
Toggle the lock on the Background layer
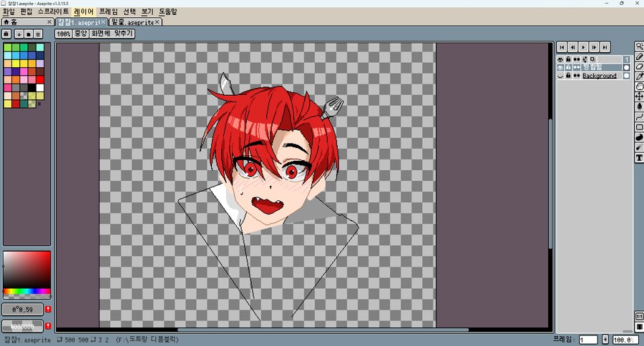(568, 76)
